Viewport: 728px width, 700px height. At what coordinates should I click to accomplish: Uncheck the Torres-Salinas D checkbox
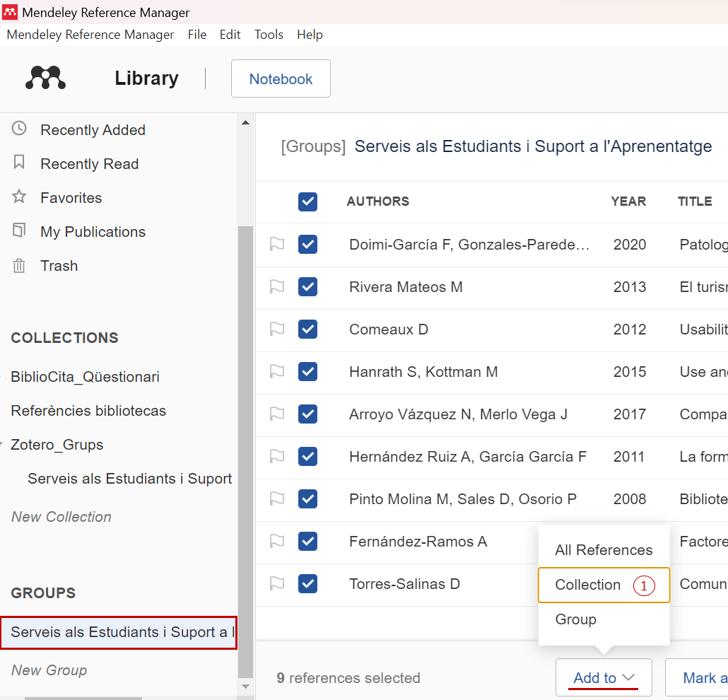(x=308, y=583)
